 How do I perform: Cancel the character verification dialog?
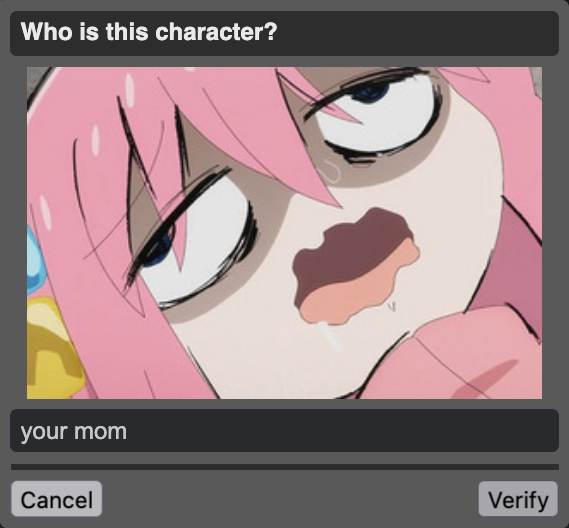[57, 499]
